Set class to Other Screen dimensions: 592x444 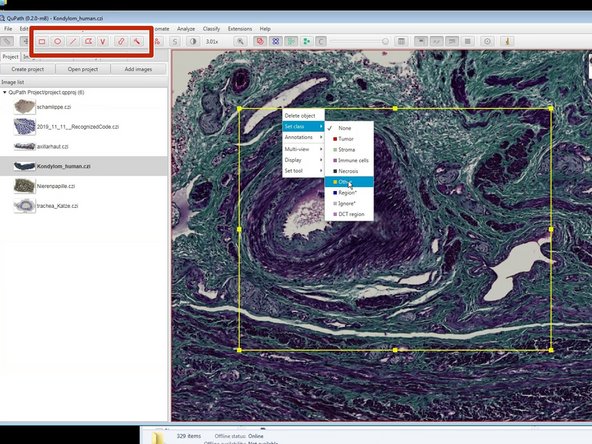coord(349,182)
